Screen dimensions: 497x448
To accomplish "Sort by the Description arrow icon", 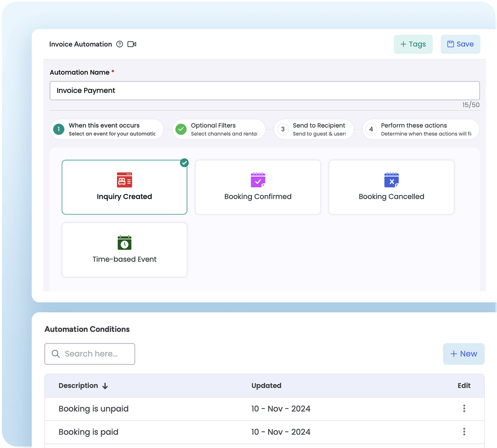I will coord(105,386).
